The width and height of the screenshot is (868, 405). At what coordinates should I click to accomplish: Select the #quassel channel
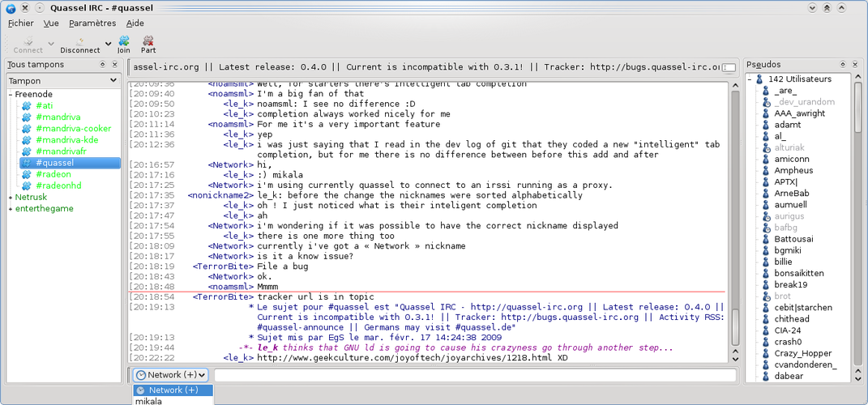tap(70, 163)
